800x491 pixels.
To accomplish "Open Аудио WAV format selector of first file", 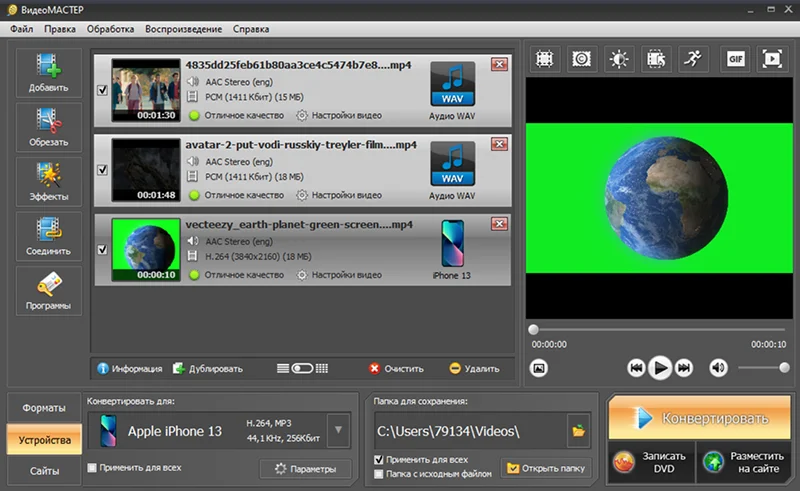I will (x=452, y=91).
